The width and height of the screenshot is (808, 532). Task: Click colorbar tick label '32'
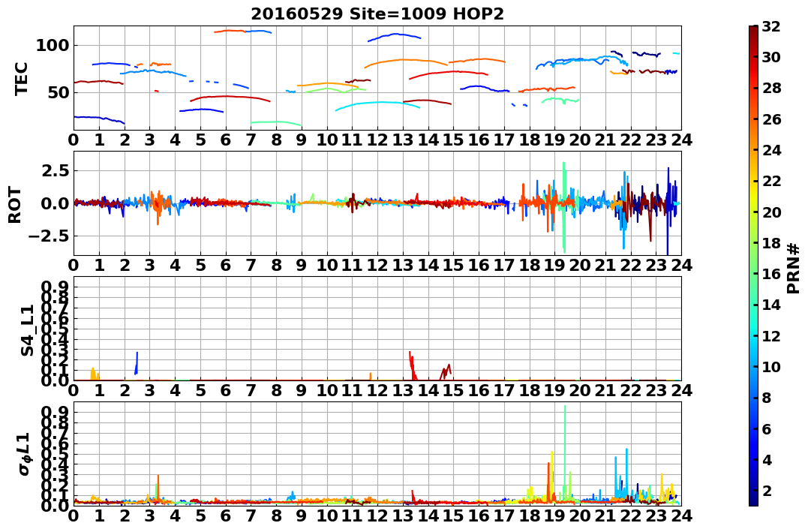771,26
